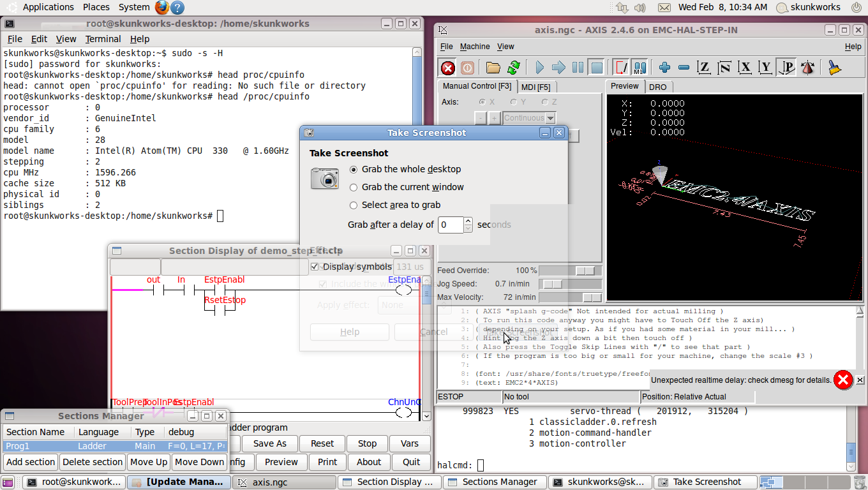Launch Firefox from top panel

coord(162,8)
